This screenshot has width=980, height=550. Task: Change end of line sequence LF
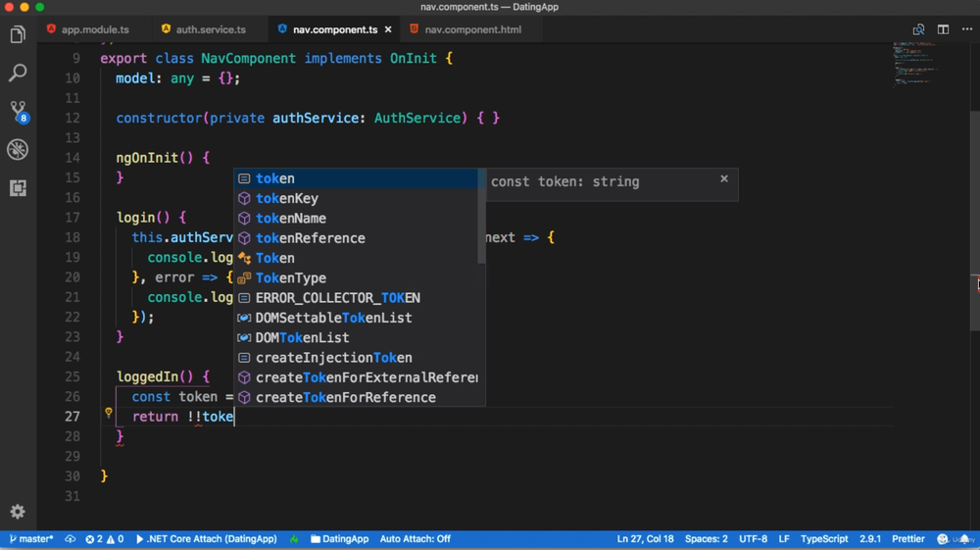(x=784, y=539)
